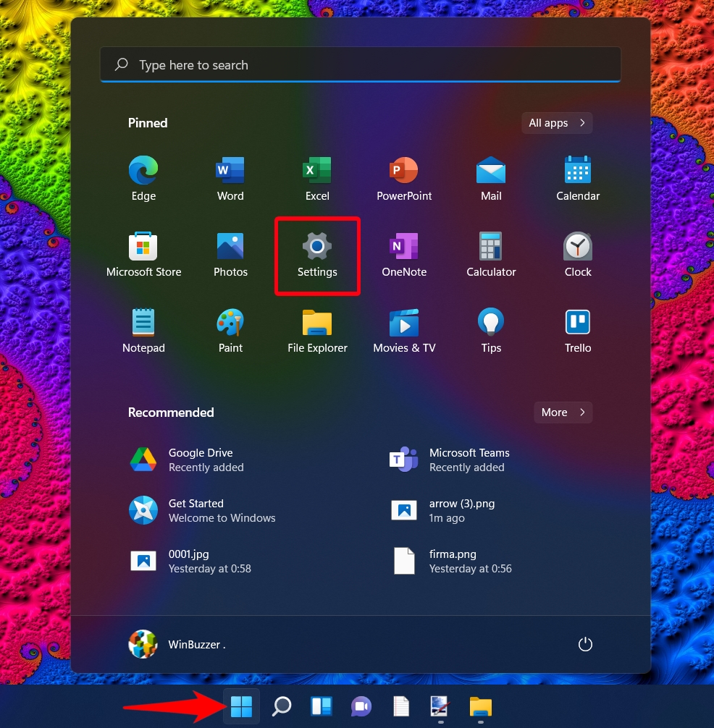The width and height of the screenshot is (714, 728).
Task: Click the power button
Action: coord(585,643)
